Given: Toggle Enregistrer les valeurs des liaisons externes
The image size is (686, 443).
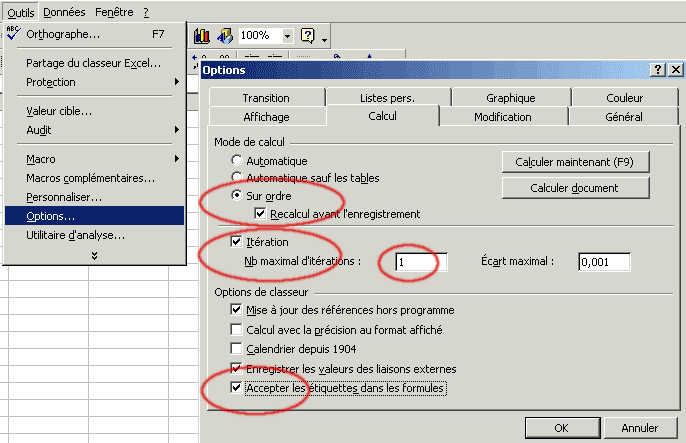Looking at the screenshot, I should point(236,369).
